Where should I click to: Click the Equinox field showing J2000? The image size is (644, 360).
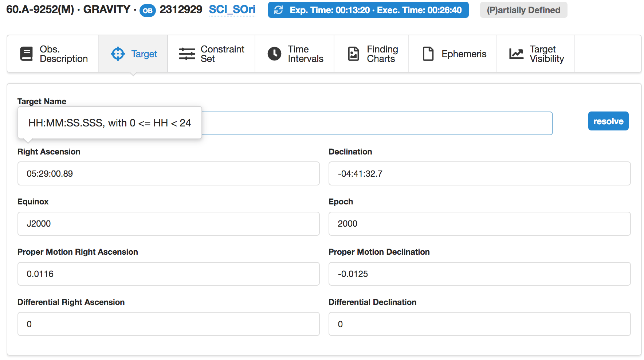[x=168, y=224]
